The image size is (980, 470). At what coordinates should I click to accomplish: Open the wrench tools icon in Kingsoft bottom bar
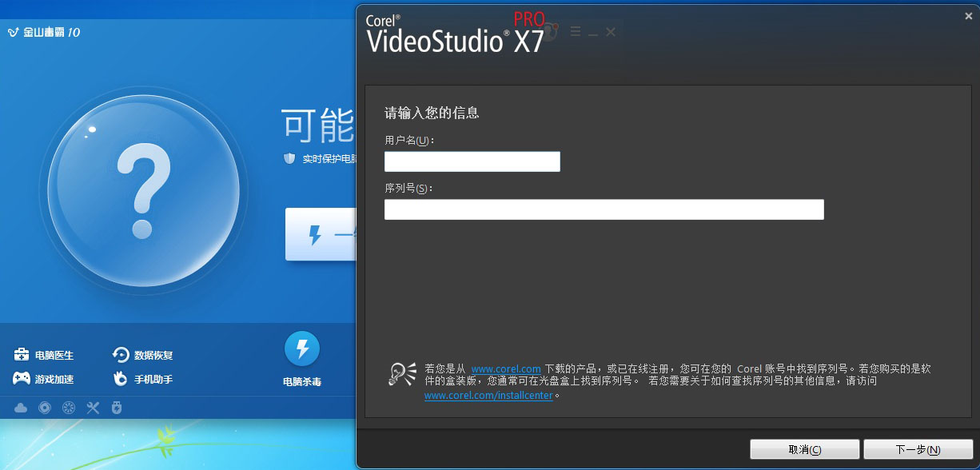(93, 408)
